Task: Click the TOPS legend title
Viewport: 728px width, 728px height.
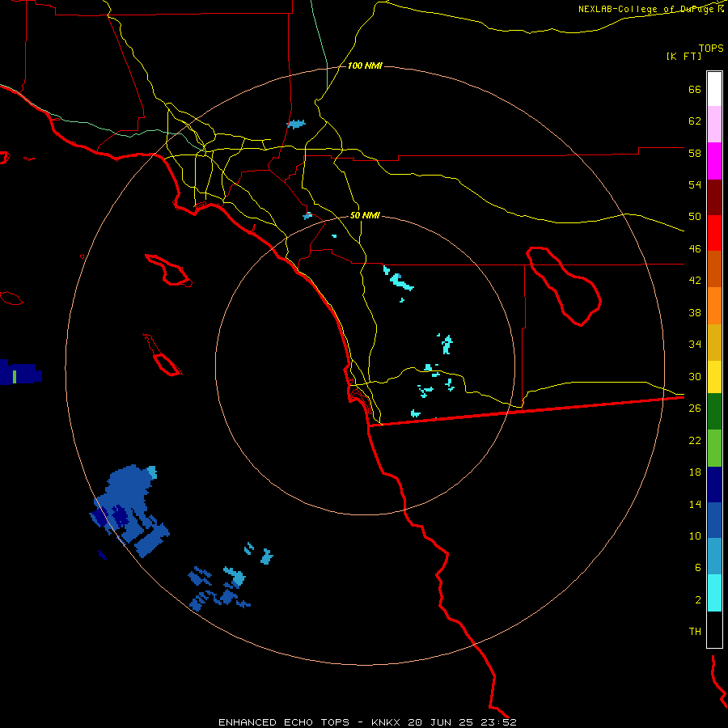Action: click(x=711, y=49)
